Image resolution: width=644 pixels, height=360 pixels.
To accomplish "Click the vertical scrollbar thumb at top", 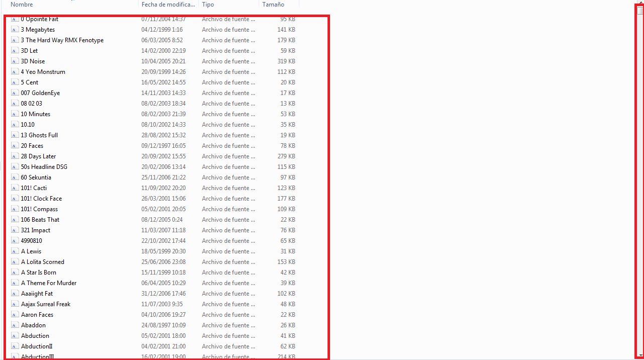I will pyautogui.click(x=639, y=10).
